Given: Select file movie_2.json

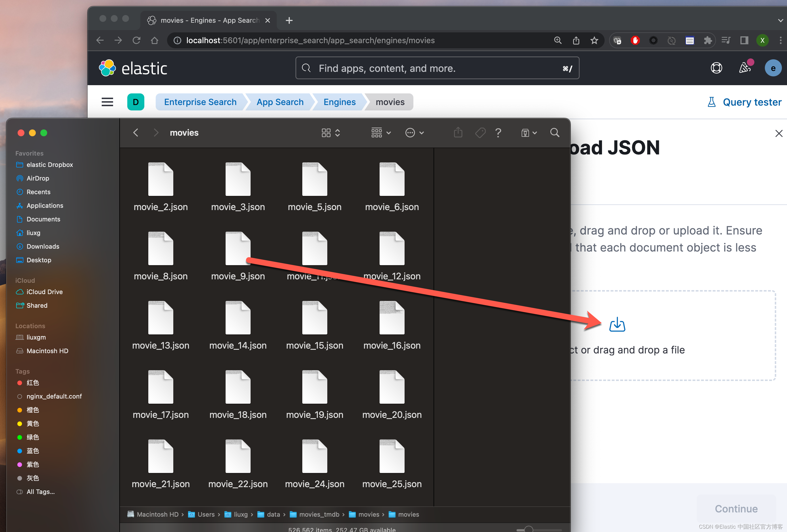Looking at the screenshot, I should [x=161, y=187].
